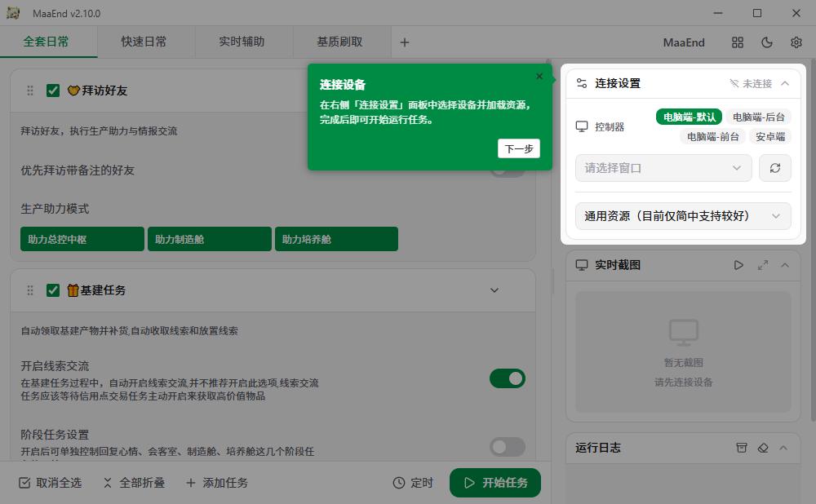Close the 连接设备 guide popup
Screen dimensions: 816x504
tap(539, 77)
